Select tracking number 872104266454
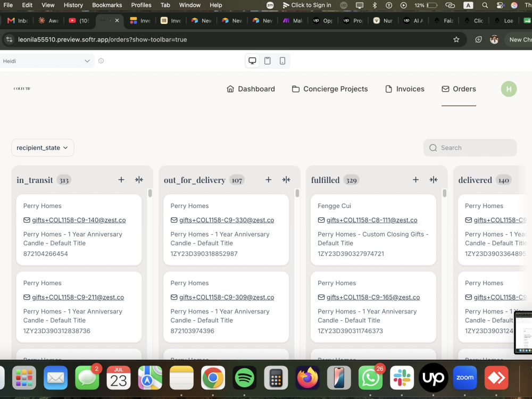Screen dimensions: 532x399 [45, 254]
